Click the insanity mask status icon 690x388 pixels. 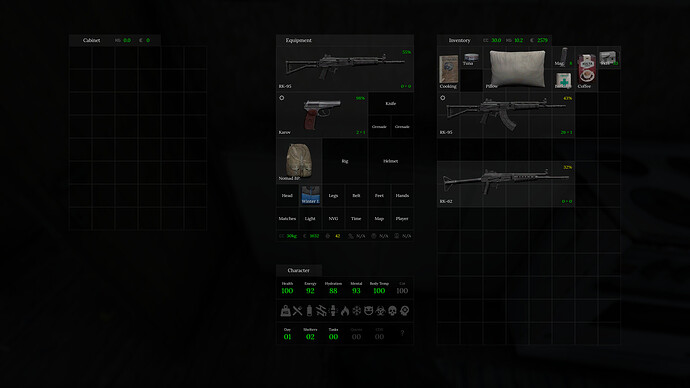(x=368, y=311)
